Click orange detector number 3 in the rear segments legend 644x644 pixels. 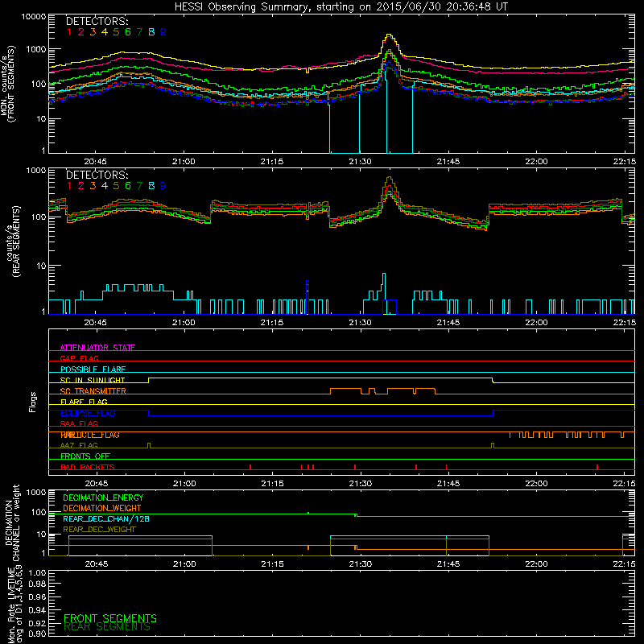93,186
